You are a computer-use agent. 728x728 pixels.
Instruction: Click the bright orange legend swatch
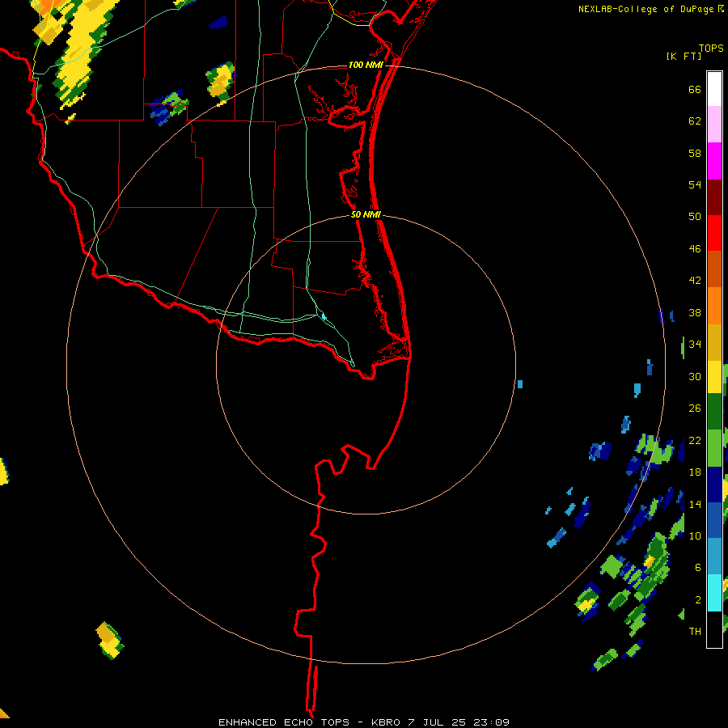(x=714, y=306)
